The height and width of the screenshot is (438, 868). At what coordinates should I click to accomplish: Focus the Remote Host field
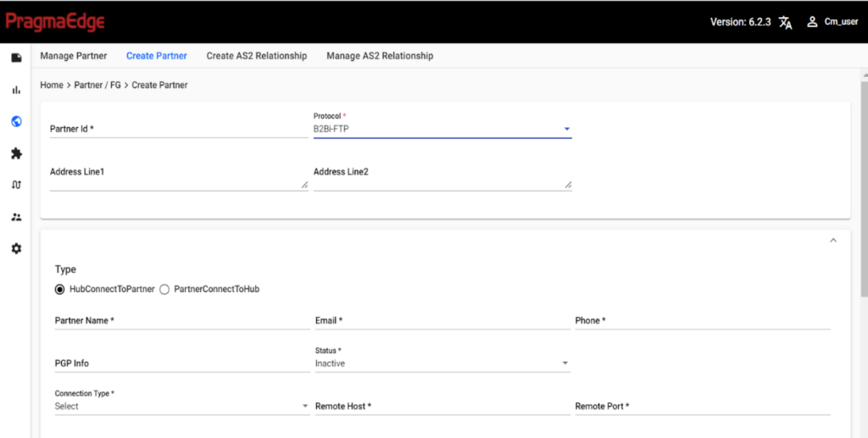tap(442, 407)
